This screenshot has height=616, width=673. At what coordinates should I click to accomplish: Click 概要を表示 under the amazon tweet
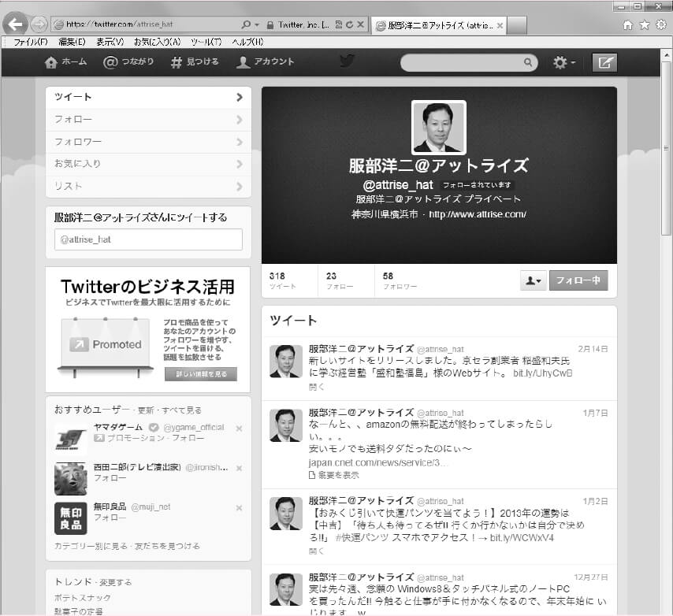coord(334,475)
